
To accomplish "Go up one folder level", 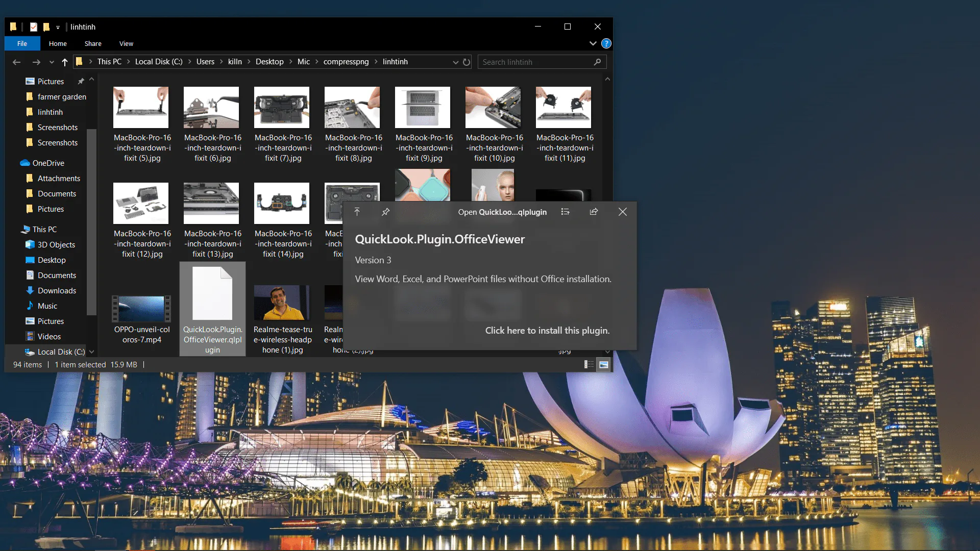I will (x=65, y=62).
